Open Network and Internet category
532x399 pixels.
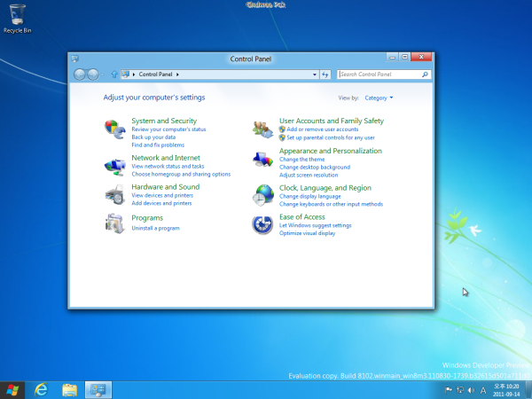point(166,158)
